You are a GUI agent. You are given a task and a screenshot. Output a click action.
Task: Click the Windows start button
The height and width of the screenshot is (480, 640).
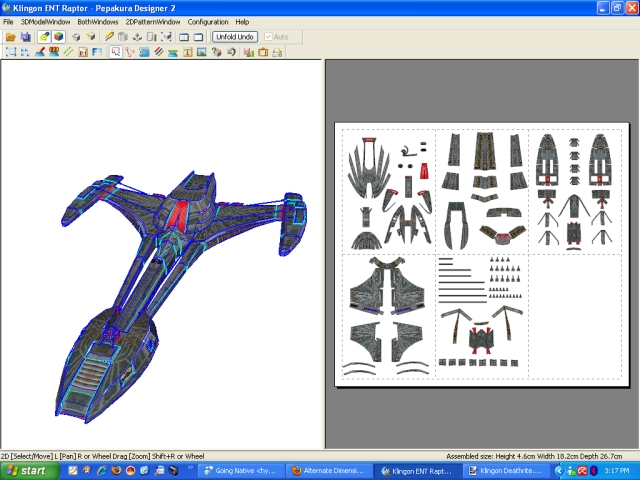click(x=29, y=471)
